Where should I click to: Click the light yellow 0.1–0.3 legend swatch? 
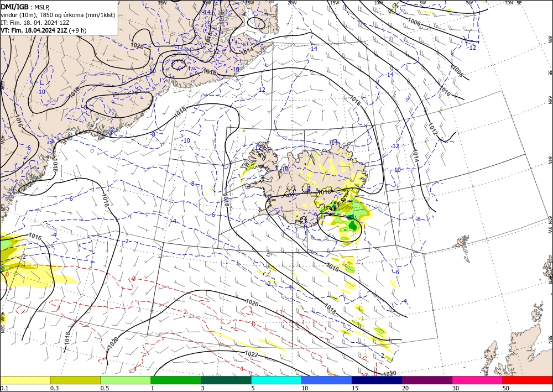pyautogui.click(x=25, y=380)
